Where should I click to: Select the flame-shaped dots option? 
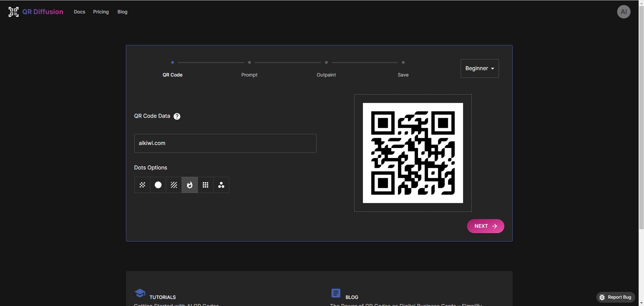point(190,185)
